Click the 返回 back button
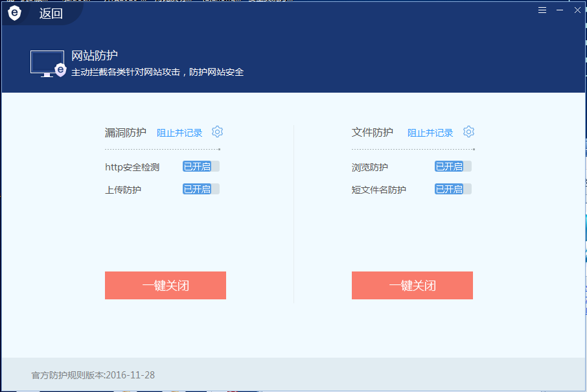The width and height of the screenshot is (587, 392). (x=51, y=13)
